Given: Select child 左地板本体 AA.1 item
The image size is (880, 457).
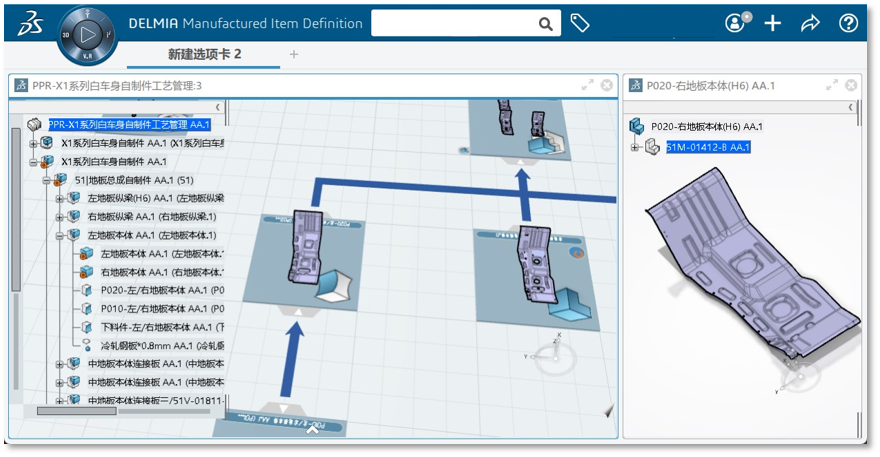Looking at the screenshot, I should click(x=162, y=254).
